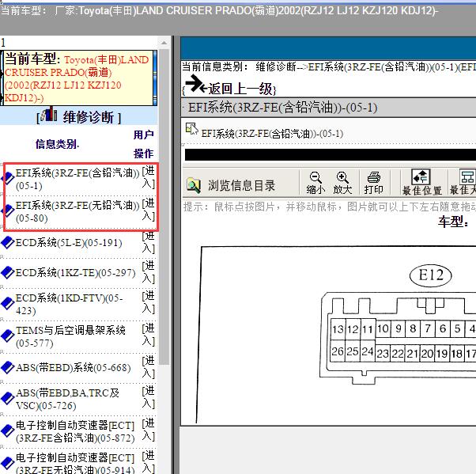Click the 用户操作 column header
Viewport: 476px width, 474px height.
pos(144,144)
